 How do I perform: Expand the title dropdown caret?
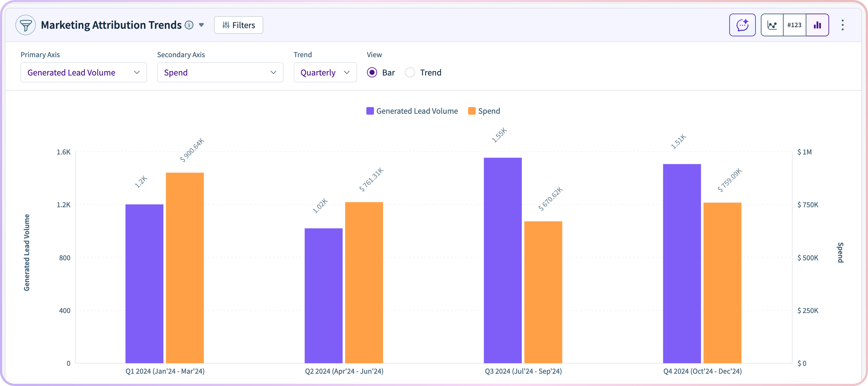tap(201, 25)
